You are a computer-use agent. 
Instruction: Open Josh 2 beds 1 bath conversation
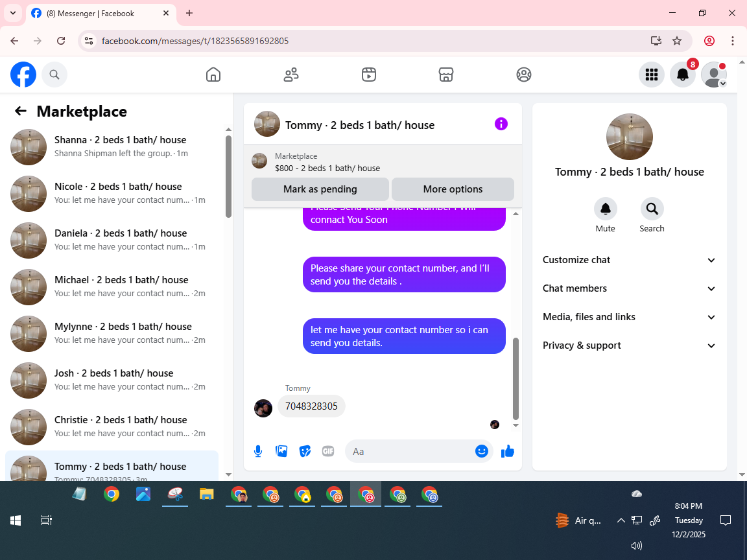112,380
